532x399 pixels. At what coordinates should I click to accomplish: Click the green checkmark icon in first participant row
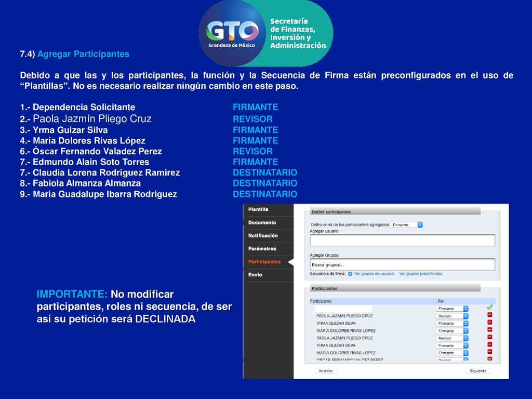click(489, 308)
